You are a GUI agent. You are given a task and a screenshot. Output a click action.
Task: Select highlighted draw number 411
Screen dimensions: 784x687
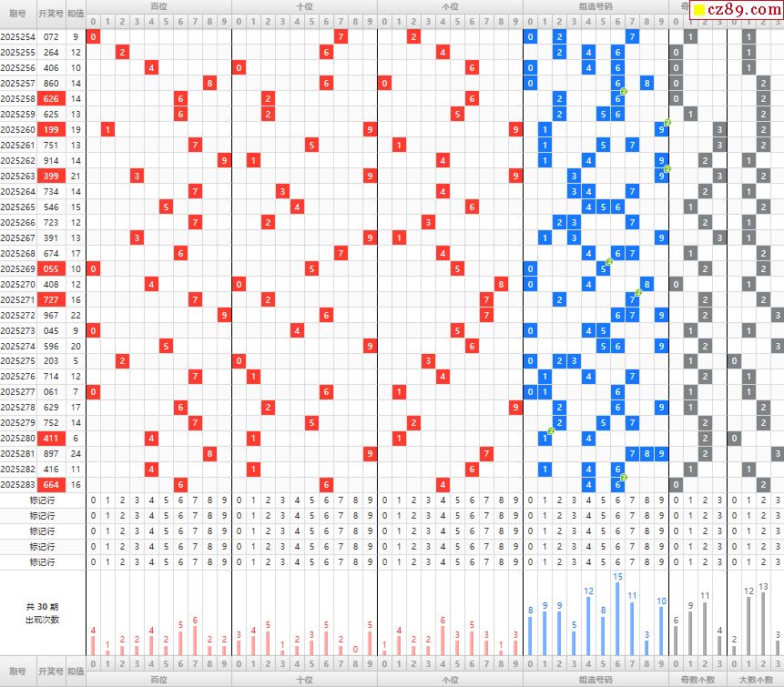(x=51, y=439)
